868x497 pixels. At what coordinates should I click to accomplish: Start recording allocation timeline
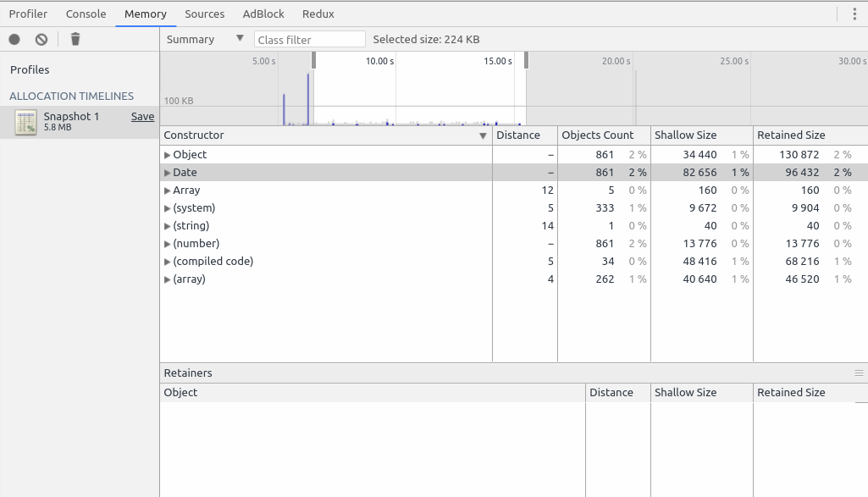pos(14,39)
